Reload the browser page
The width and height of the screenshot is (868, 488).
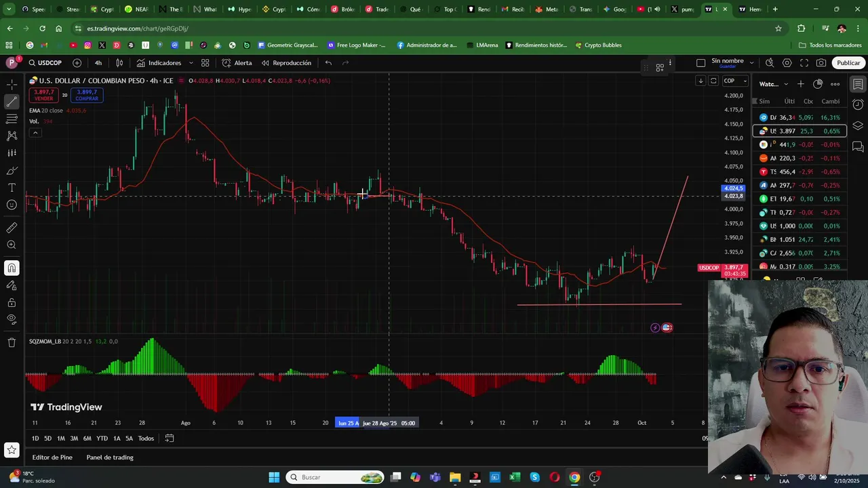point(42,28)
